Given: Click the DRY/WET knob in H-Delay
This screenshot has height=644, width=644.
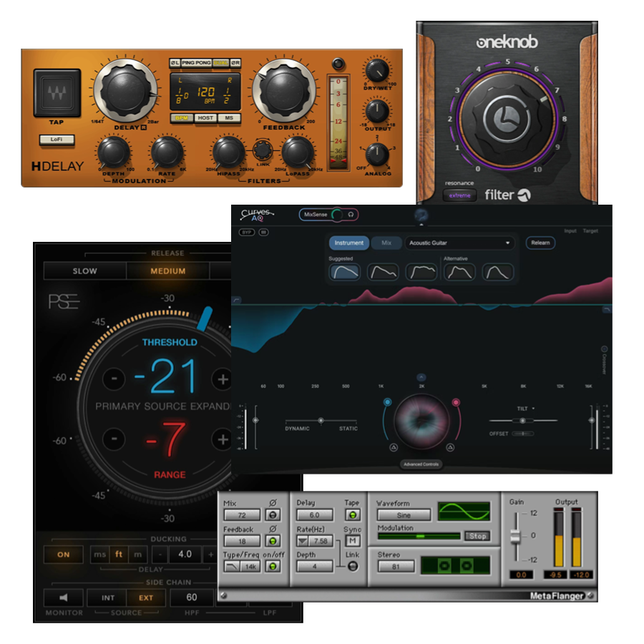Looking at the screenshot, I should pos(377,71).
